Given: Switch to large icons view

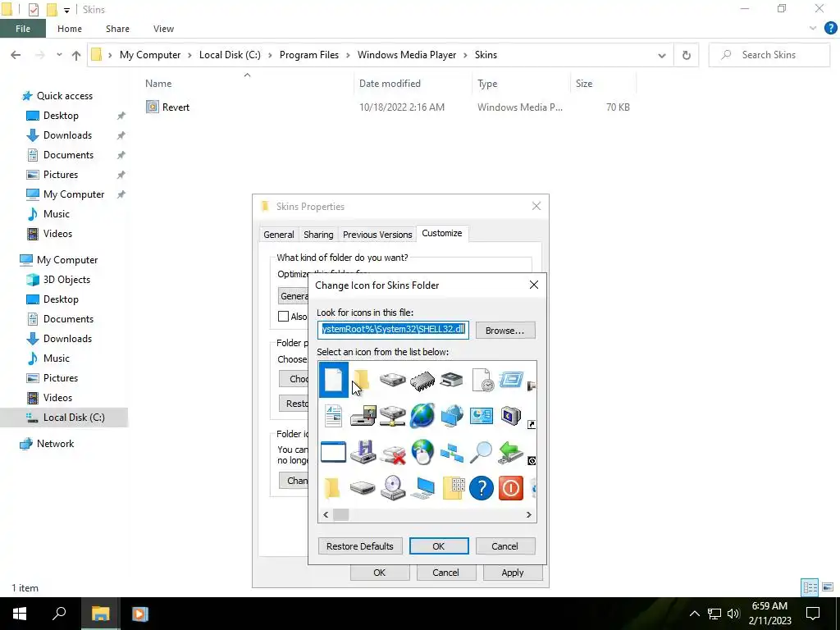Looking at the screenshot, I should pyautogui.click(x=828, y=587).
